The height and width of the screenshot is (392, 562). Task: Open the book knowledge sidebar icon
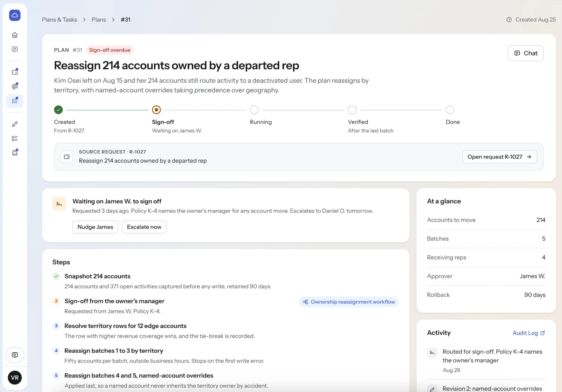point(15,153)
